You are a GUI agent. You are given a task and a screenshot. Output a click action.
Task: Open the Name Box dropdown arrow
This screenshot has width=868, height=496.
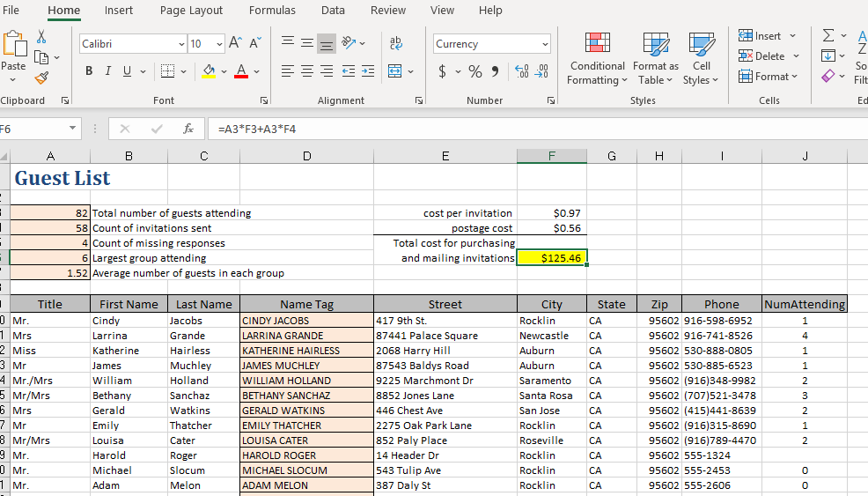(72, 129)
